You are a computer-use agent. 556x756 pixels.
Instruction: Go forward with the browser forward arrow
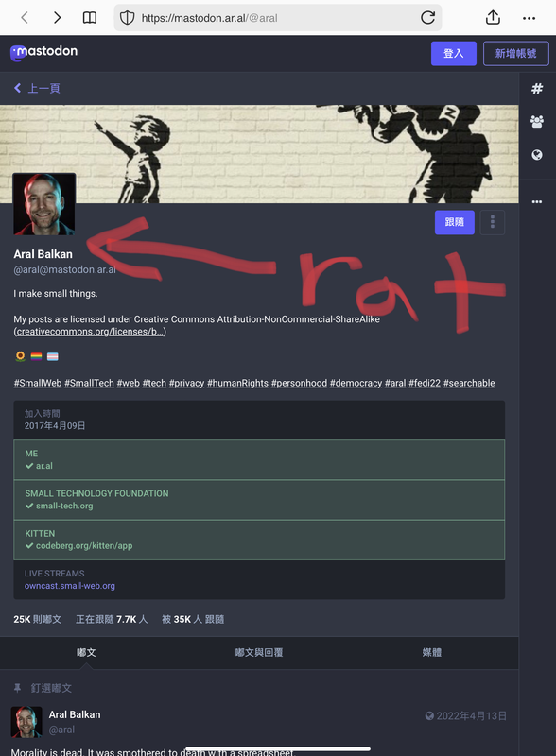[x=57, y=18]
